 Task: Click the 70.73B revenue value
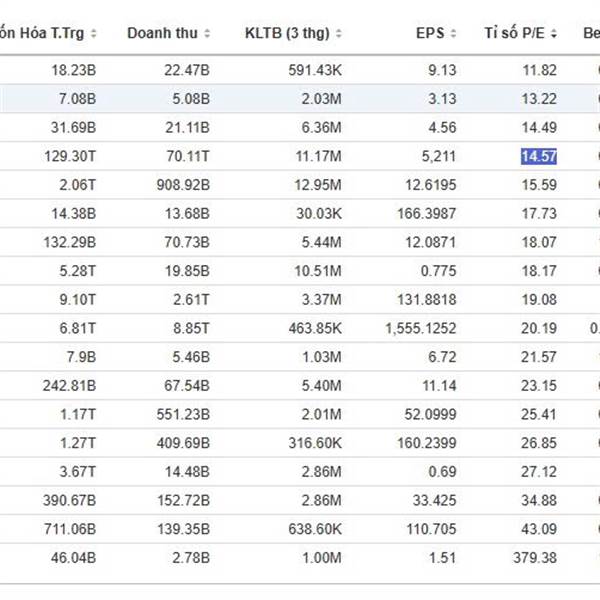pyautogui.click(x=184, y=242)
